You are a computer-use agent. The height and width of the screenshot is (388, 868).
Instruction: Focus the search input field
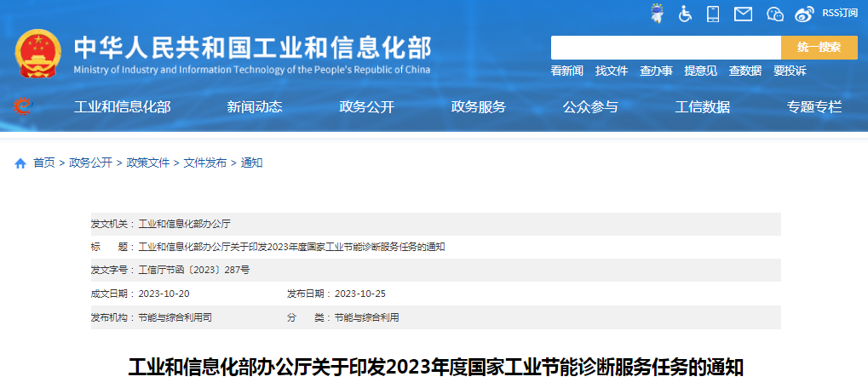[x=665, y=48]
